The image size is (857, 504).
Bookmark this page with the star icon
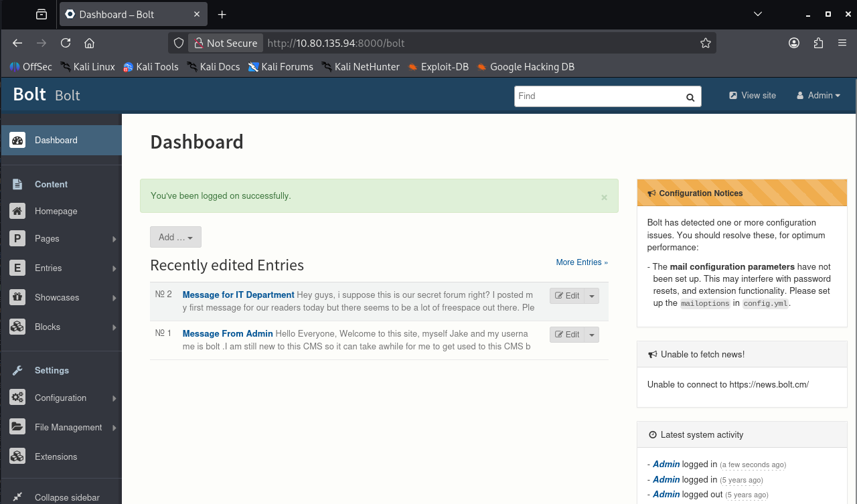point(705,43)
